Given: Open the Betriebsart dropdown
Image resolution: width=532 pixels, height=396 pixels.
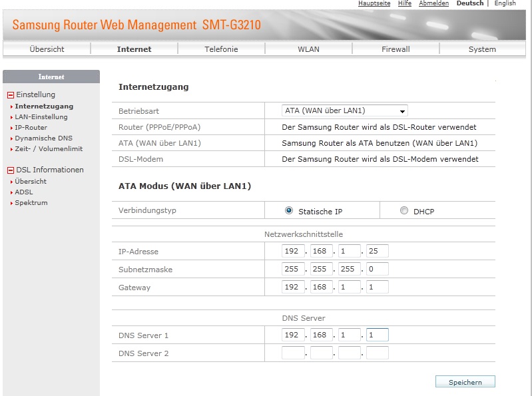Looking at the screenshot, I should [344, 111].
